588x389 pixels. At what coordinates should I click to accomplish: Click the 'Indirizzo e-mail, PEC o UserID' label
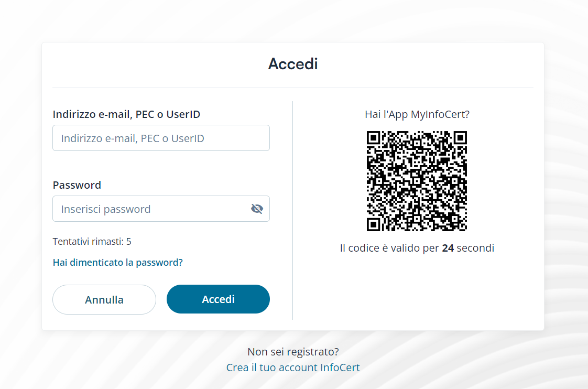click(x=126, y=114)
